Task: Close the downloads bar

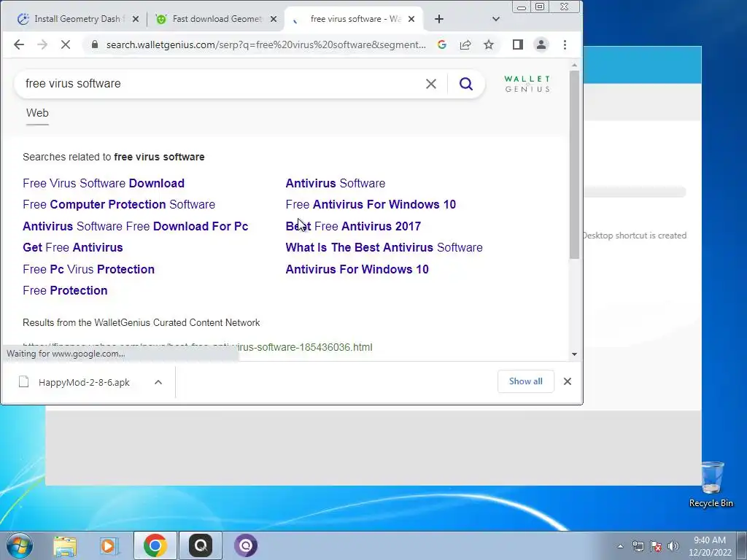Action: 567,381
